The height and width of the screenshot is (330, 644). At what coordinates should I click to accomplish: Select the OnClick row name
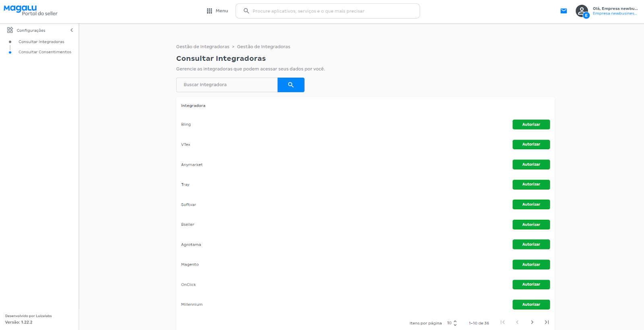click(188, 285)
